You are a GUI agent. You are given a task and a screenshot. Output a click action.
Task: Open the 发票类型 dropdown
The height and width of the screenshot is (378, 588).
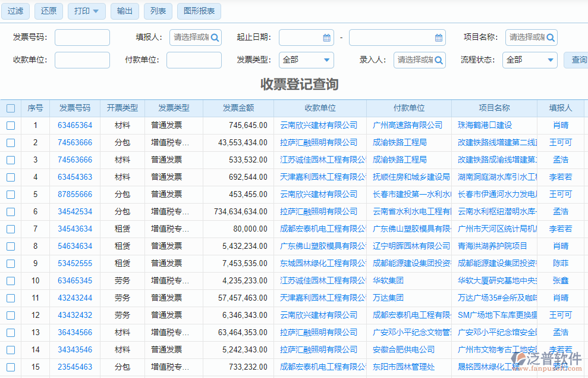click(x=306, y=60)
